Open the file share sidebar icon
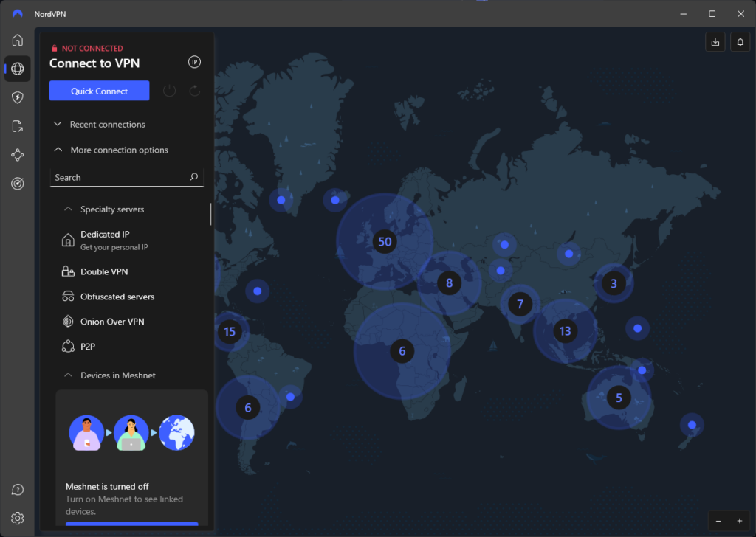 [x=18, y=126]
